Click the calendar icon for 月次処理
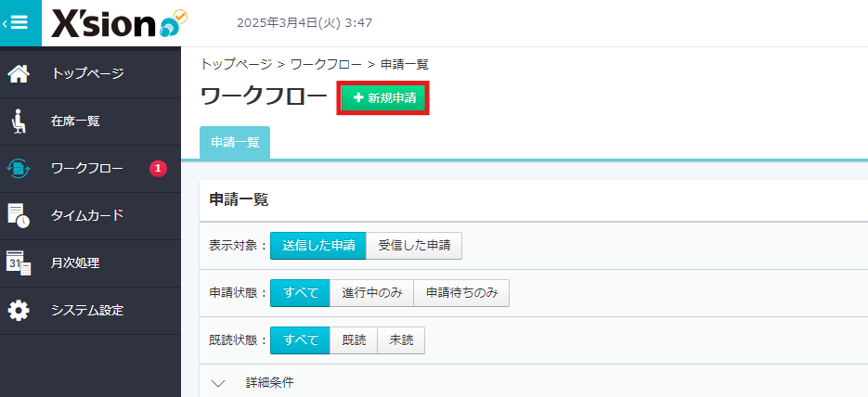Screen dimensions: 868x397 [x=19, y=263]
